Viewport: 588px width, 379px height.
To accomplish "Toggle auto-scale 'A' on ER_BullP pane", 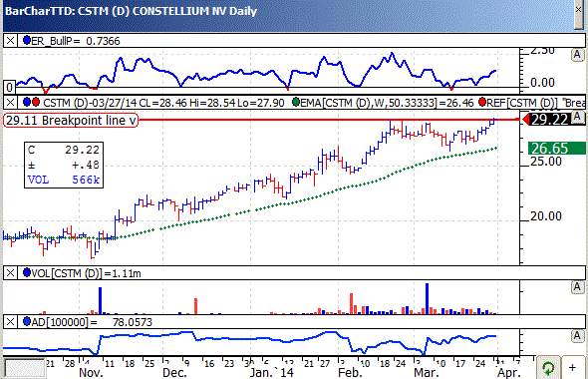I will click(577, 55).
